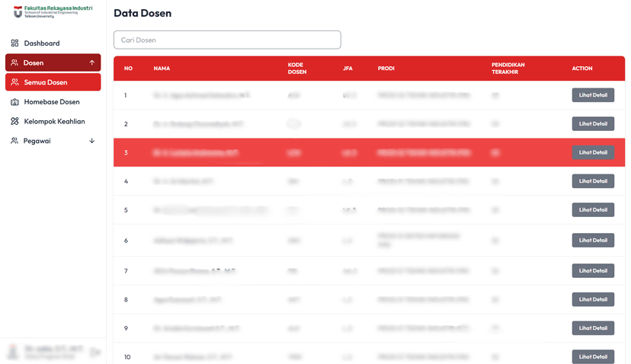631x364 pixels.
Task: Expand the Pegawai submenu arrow
Action: coord(92,141)
